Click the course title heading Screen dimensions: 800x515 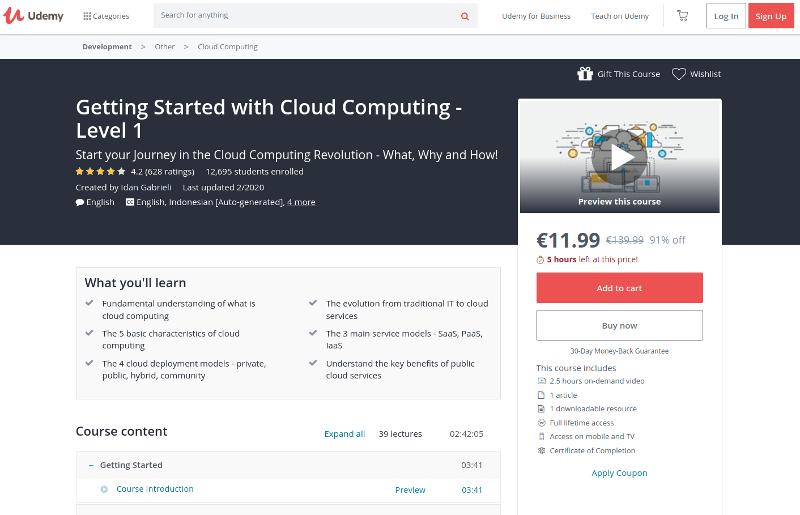click(269, 118)
